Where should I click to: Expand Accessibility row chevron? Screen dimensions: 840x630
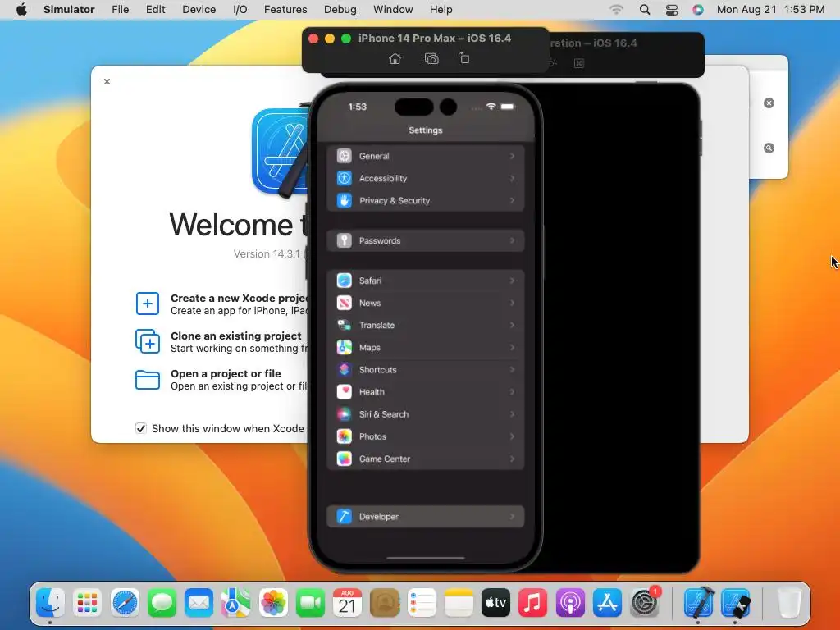[512, 178]
